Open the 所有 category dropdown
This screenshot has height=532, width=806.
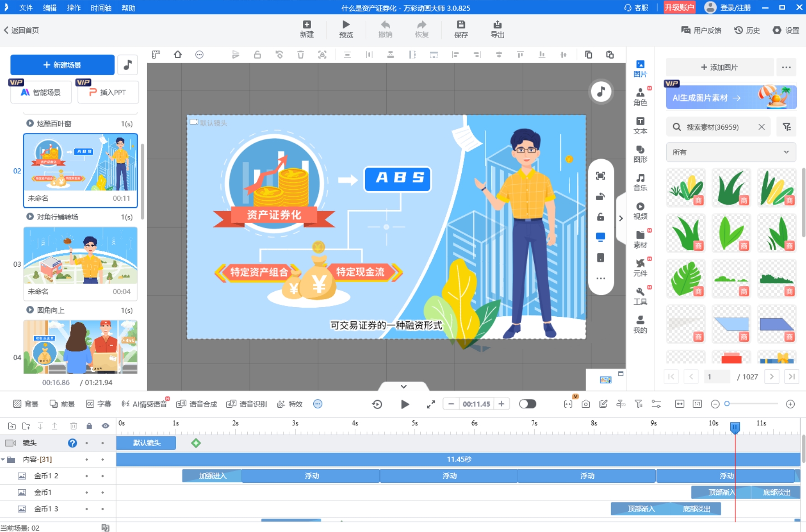click(x=730, y=152)
